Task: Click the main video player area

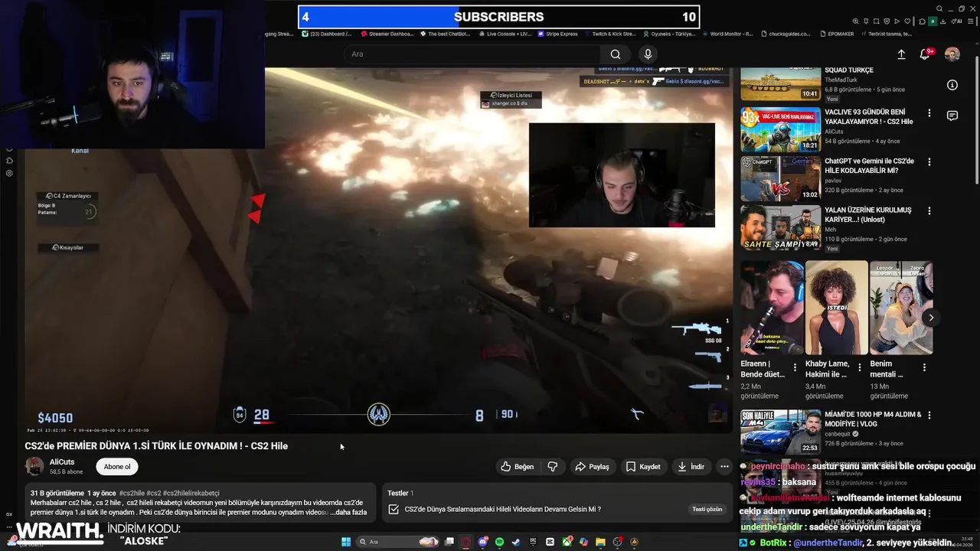Action: [379, 250]
